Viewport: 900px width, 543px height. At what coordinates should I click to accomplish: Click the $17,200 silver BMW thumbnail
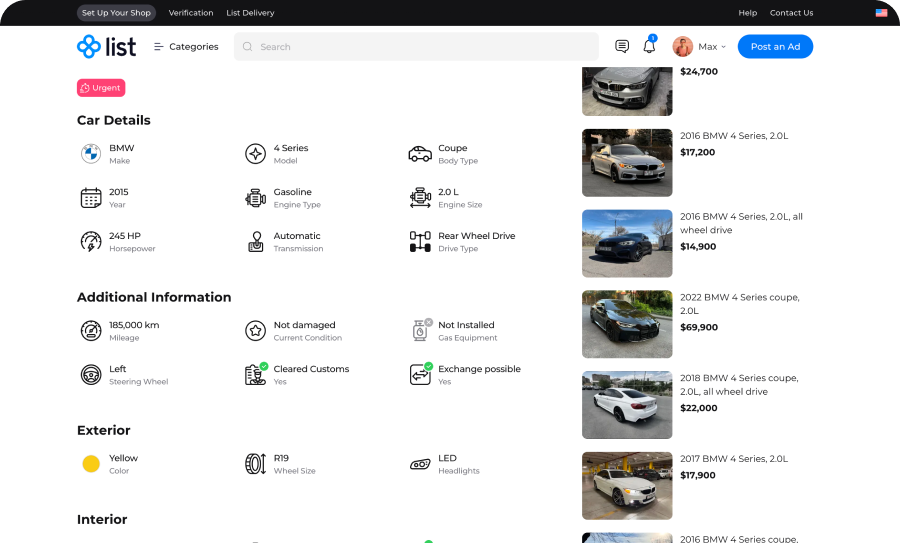(627, 163)
